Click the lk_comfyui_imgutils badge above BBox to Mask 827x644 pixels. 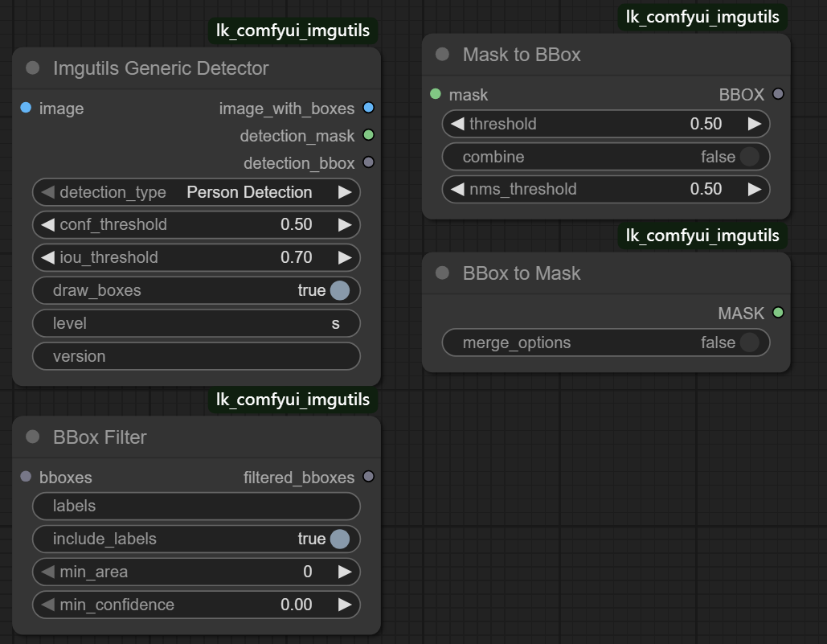coord(702,236)
